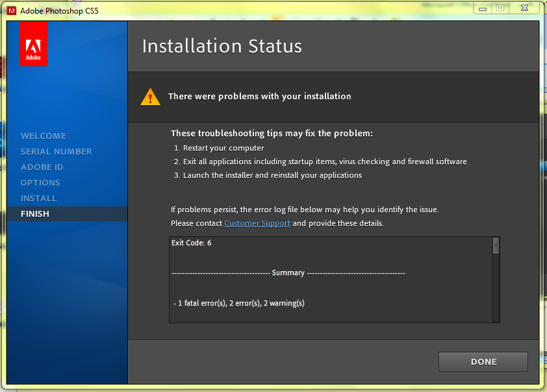Click the error log scrollbar thumb

click(x=496, y=245)
